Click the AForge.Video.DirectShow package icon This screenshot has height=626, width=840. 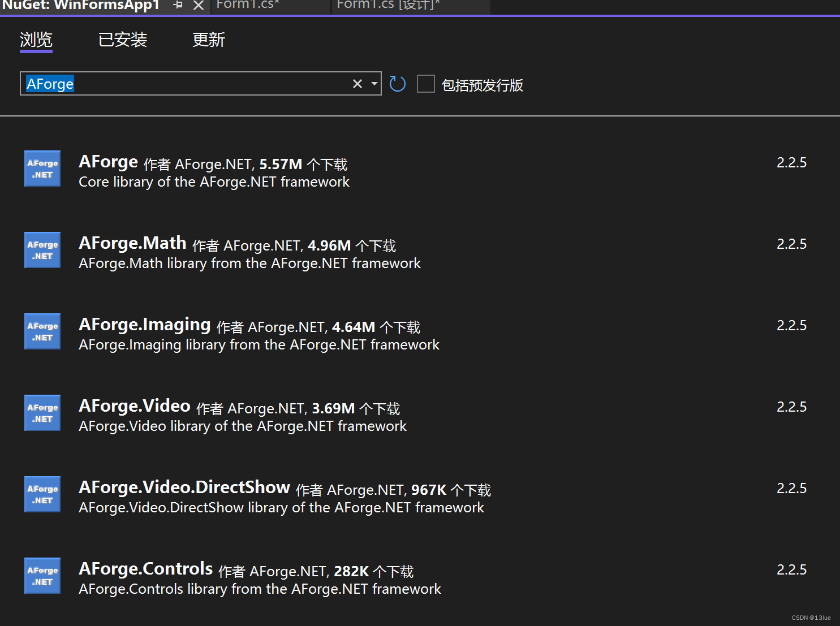[x=42, y=494]
